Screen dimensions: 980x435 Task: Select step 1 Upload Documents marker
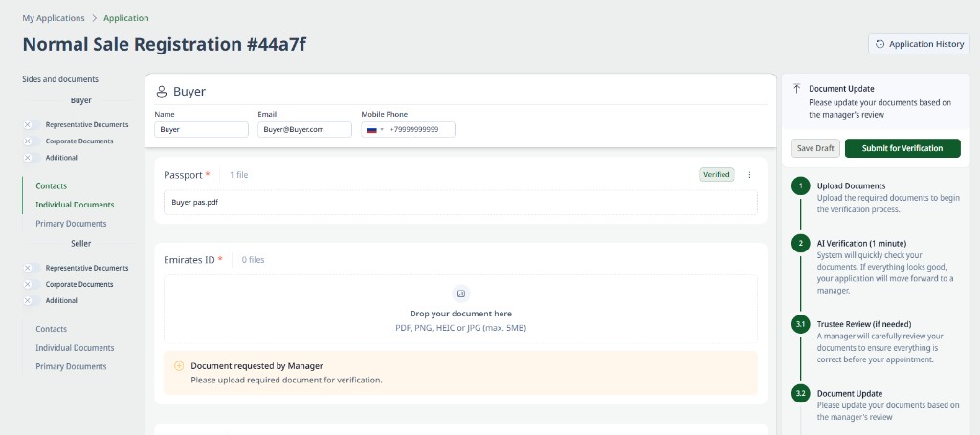click(801, 186)
